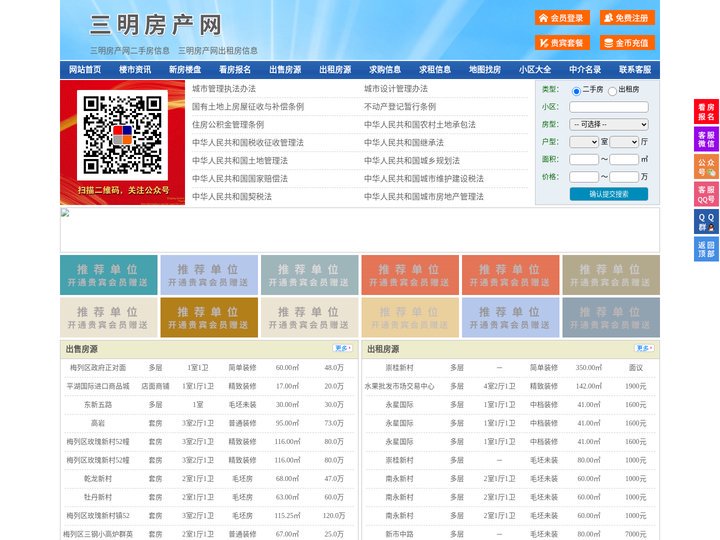Click the blue QQ群 sidebar icon

click(706, 222)
